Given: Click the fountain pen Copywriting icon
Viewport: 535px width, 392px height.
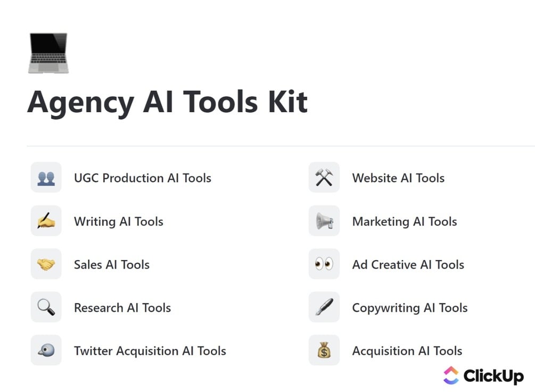Looking at the screenshot, I should pyautogui.click(x=324, y=307).
